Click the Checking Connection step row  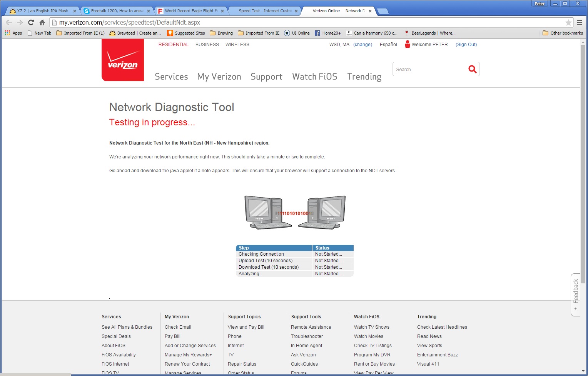click(x=294, y=254)
